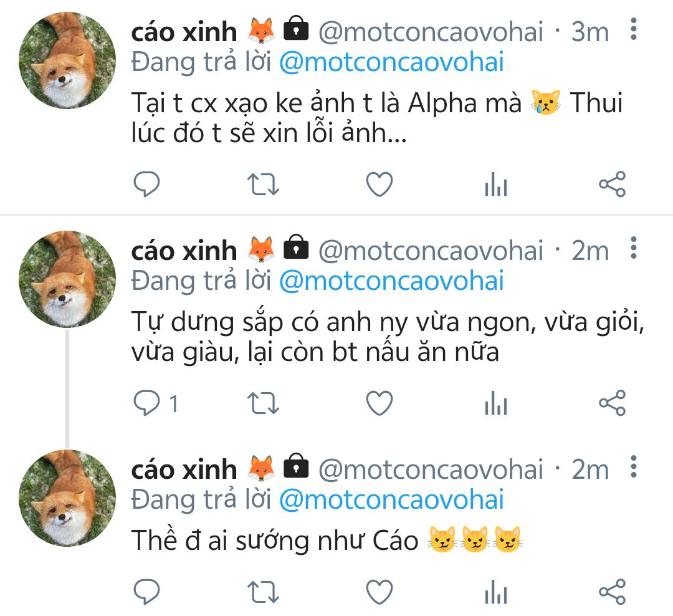
Task: Open reply icon with 1 reply count
Action: 148,404
